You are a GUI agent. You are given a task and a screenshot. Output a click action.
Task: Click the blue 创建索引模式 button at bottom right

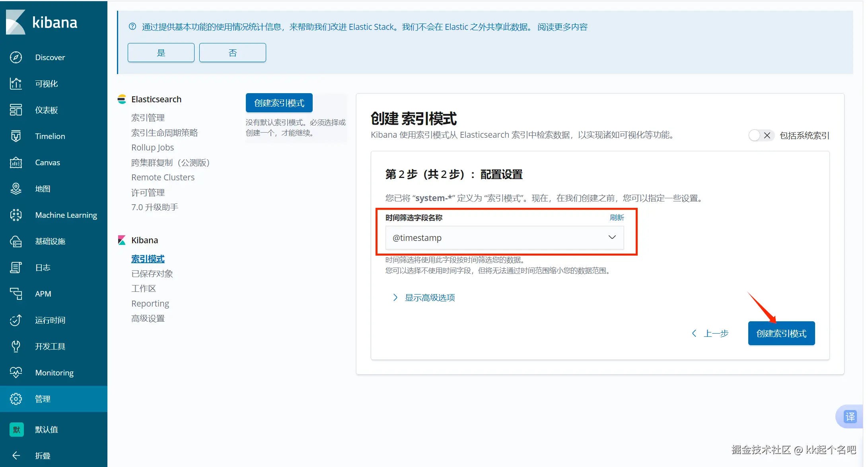781,334
